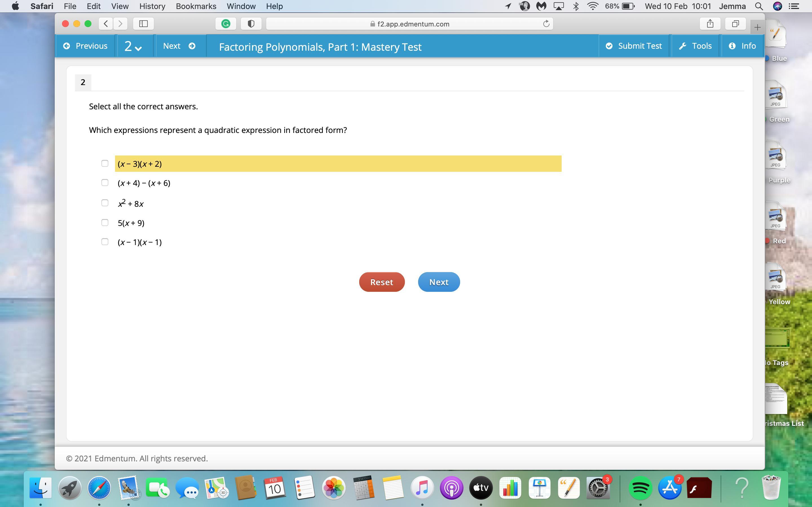The image size is (812, 507).
Task: Open the Safari History menu
Action: [152, 6]
